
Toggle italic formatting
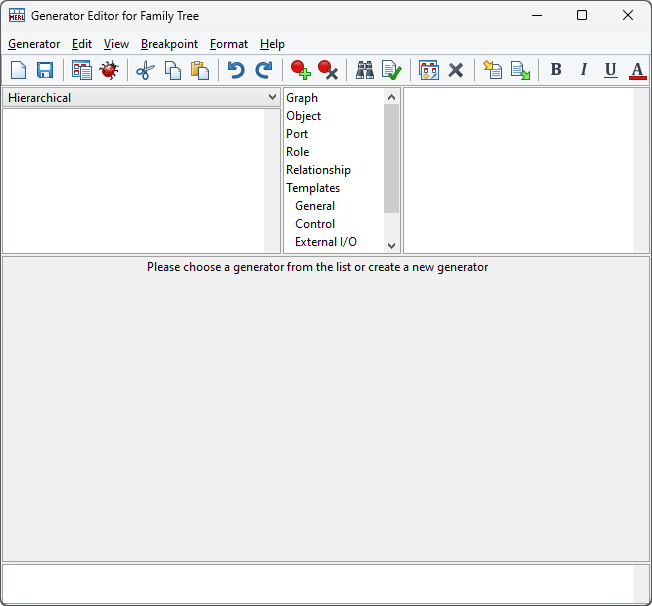pos(583,69)
